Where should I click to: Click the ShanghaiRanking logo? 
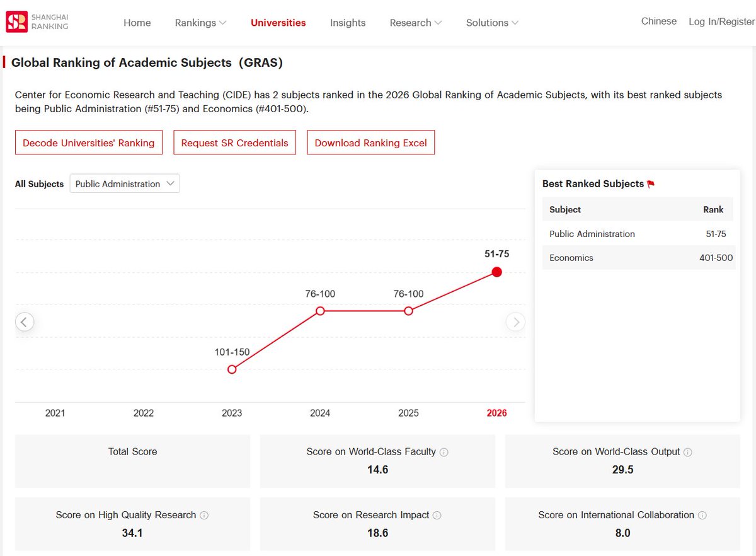[37, 23]
